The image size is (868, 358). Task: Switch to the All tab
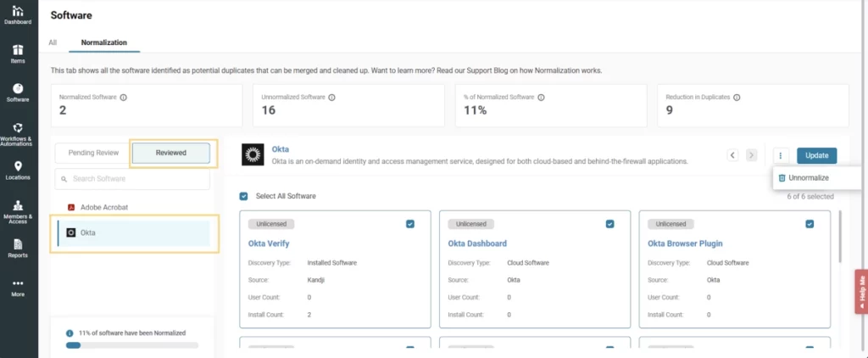53,42
